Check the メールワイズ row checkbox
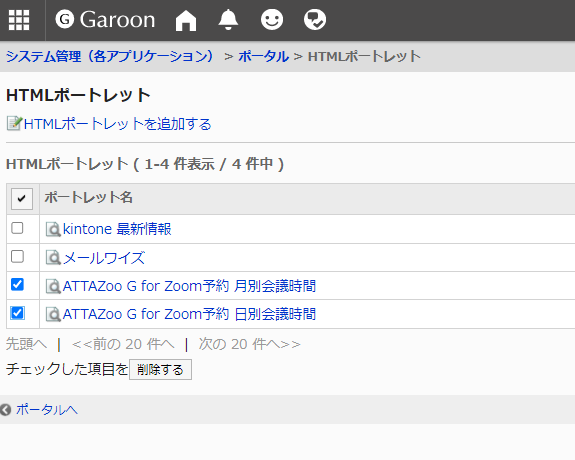The width and height of the screenshot is (575, 460). [17, 256]
